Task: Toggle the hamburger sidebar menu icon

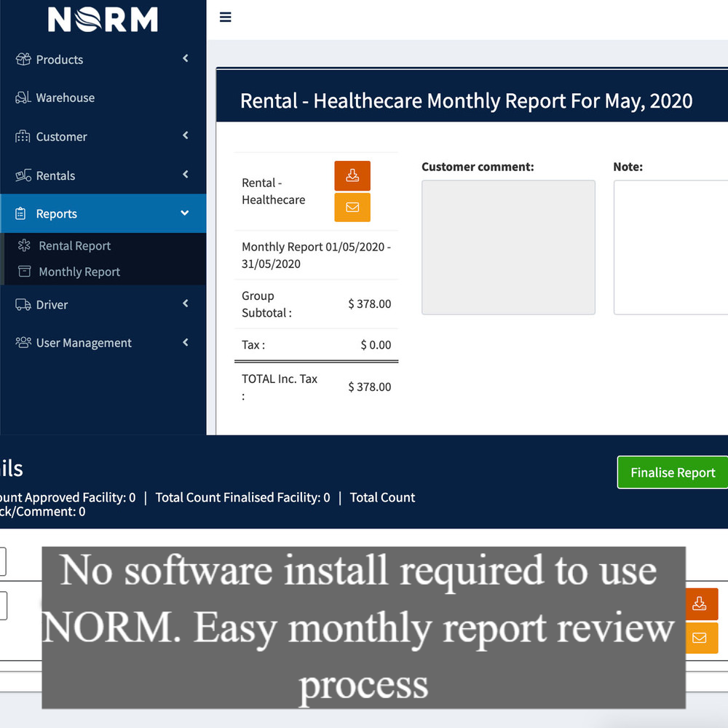Action: tap(226, 17)
